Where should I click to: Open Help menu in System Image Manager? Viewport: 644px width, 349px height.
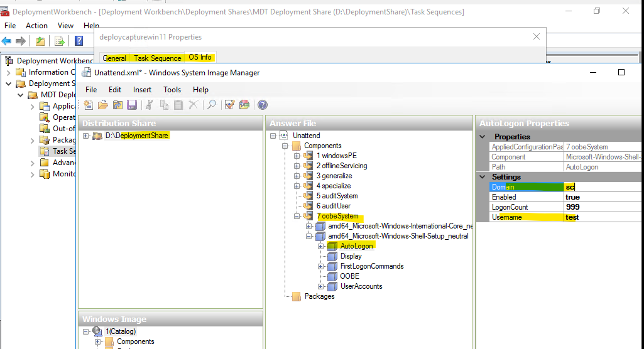[x=200, y=90]
